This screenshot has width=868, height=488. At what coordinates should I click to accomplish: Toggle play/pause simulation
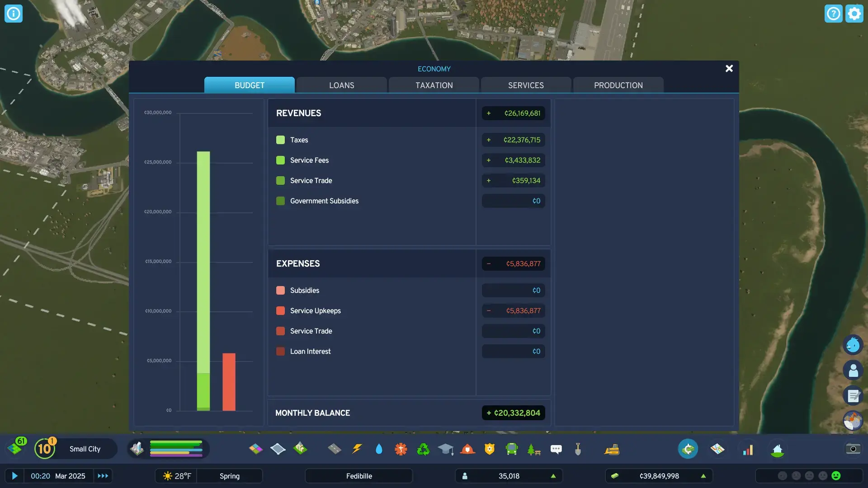(14, 476)
